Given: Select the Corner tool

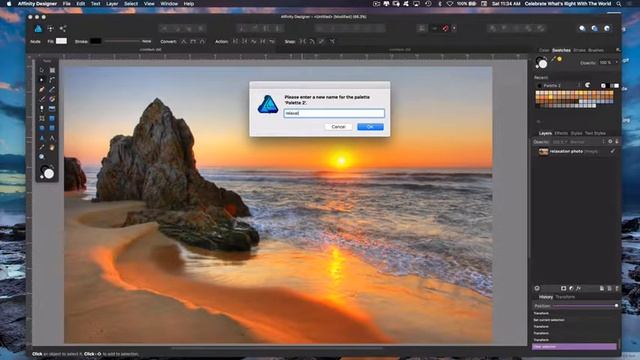Looking at the screenshot, I should 52,80.
